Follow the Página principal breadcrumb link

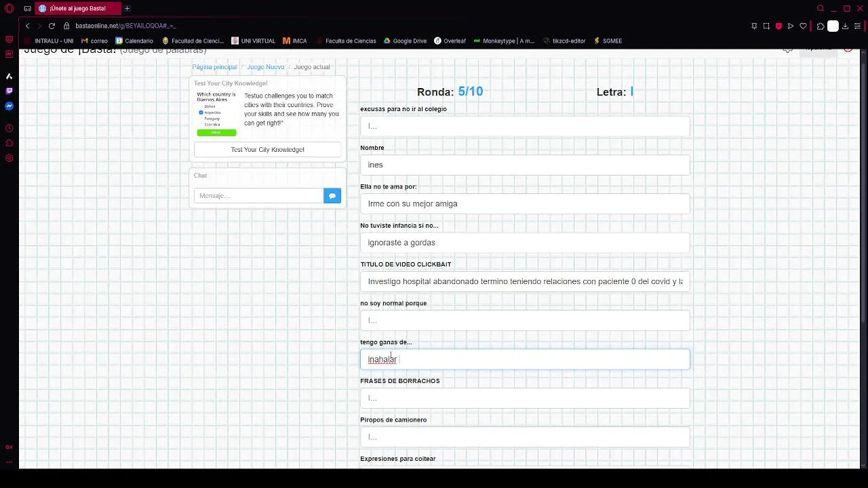pyautogui.click(x=214, y=67)
